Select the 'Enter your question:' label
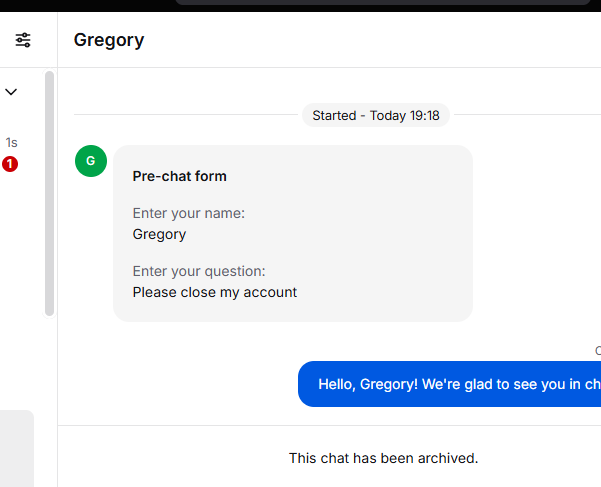 (199, 271)
